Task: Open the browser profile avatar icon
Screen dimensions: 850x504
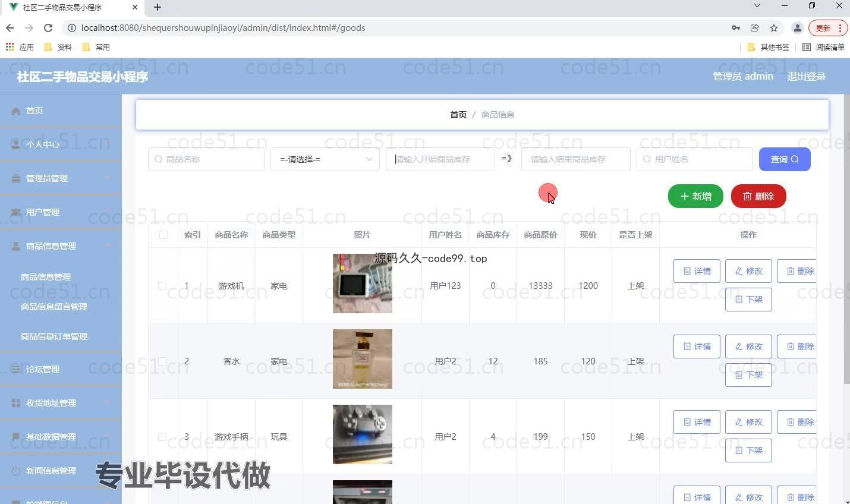Action: pyautogui.click(x=798, y=28)
